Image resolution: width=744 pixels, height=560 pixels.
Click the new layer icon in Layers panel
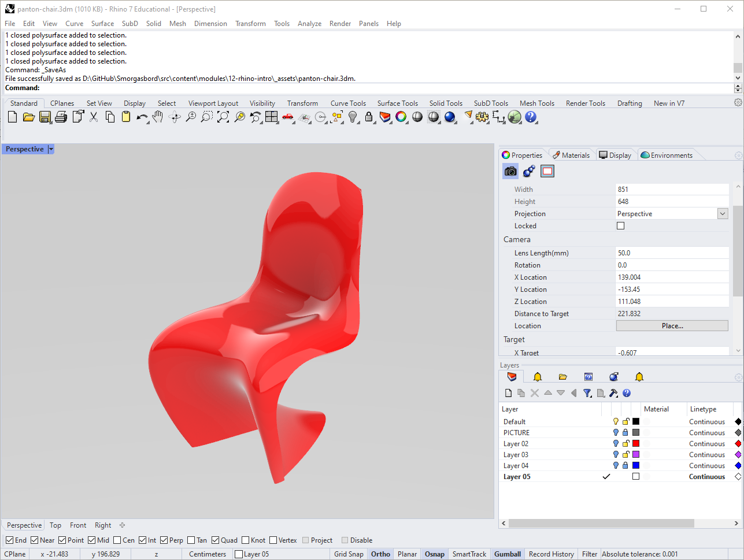509,393
